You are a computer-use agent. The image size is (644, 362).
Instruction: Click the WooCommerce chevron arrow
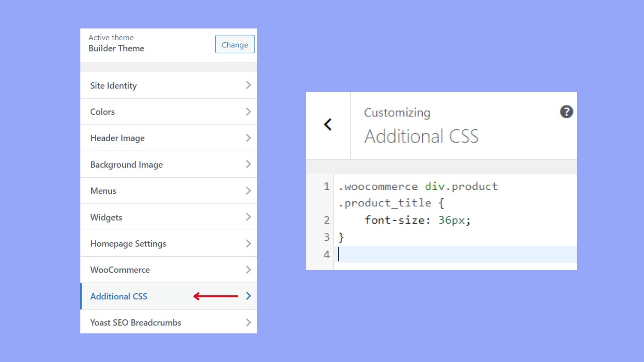pos(248,270)
